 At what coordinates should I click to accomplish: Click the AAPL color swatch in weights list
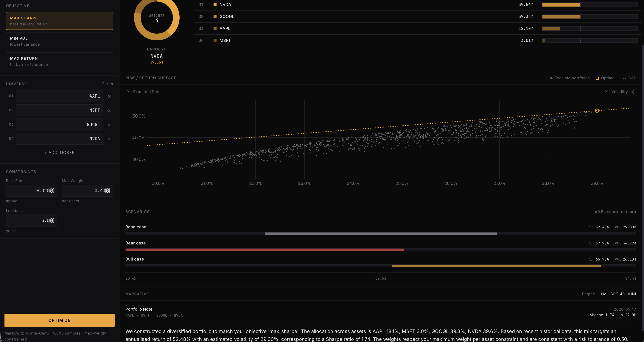[215, 29]
